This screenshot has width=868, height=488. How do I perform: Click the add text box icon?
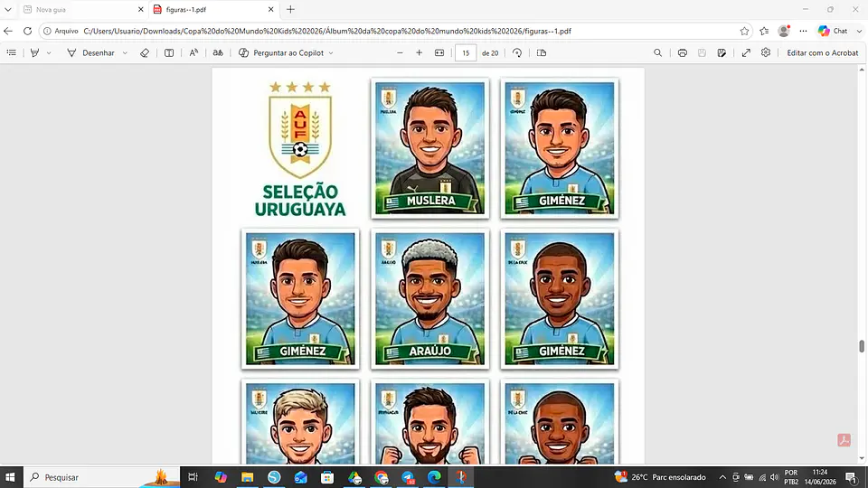click(169, 52)
